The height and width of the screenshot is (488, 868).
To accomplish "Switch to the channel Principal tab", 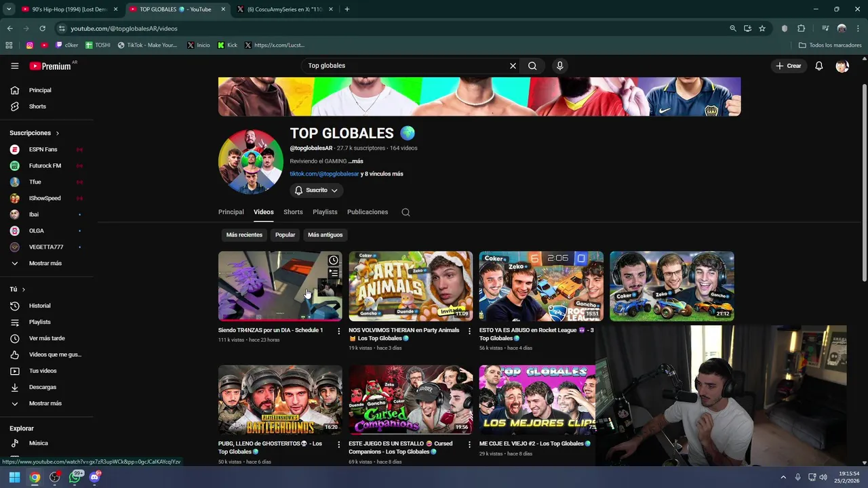I will pos(231,212).
